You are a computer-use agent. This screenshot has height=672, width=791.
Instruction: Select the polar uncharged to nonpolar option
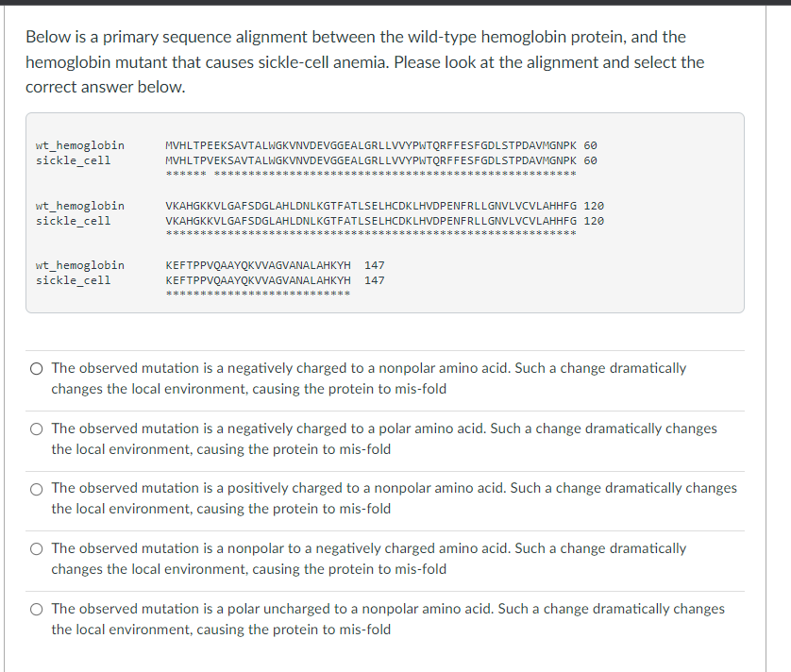click(x=36, y=609)
